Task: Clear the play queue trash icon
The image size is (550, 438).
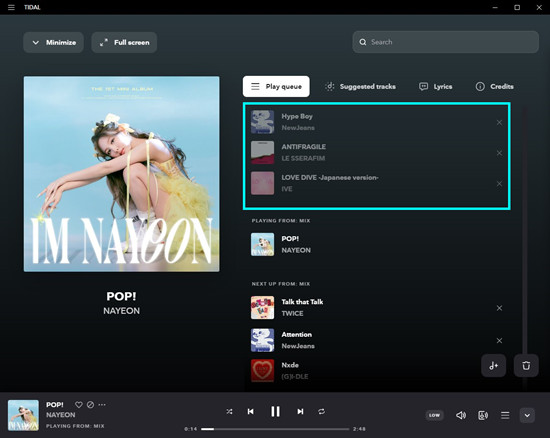Action: (526, 365)
